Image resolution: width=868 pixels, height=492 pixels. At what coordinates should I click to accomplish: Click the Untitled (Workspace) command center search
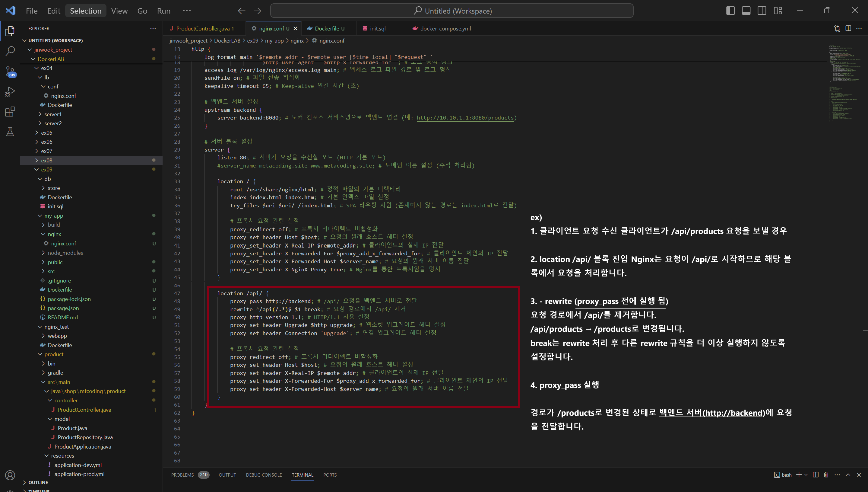[x=452, y=11]
